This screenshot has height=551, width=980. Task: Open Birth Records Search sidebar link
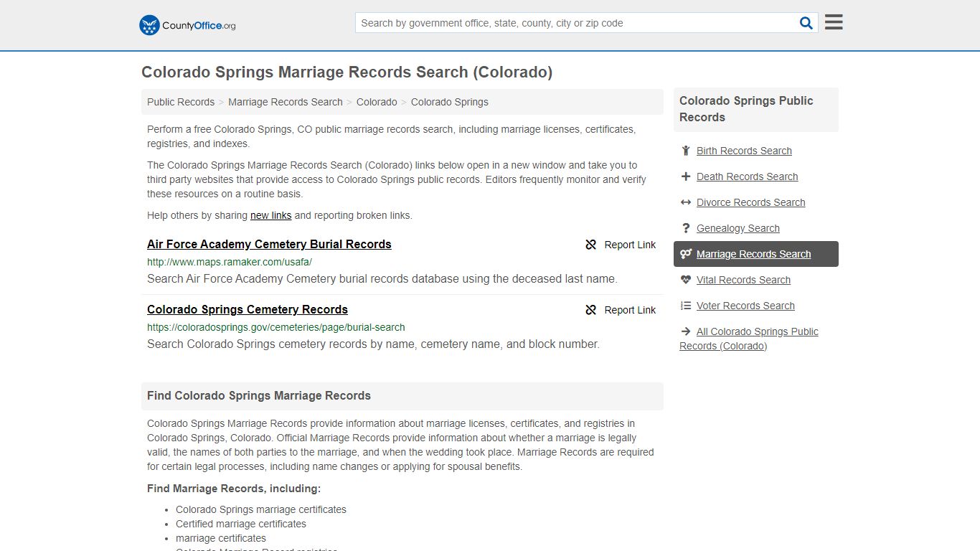point(744,151)
